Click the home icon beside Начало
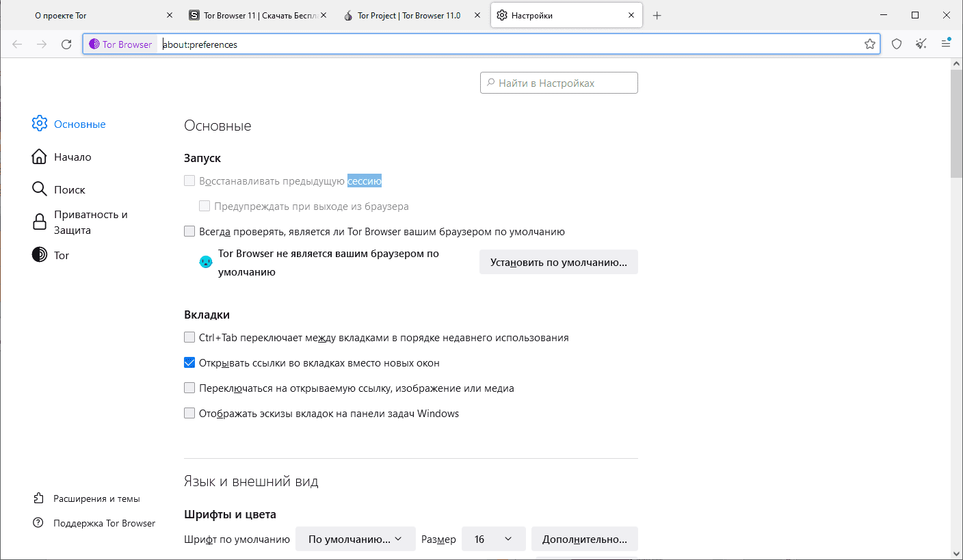 (x=40, y=157)
